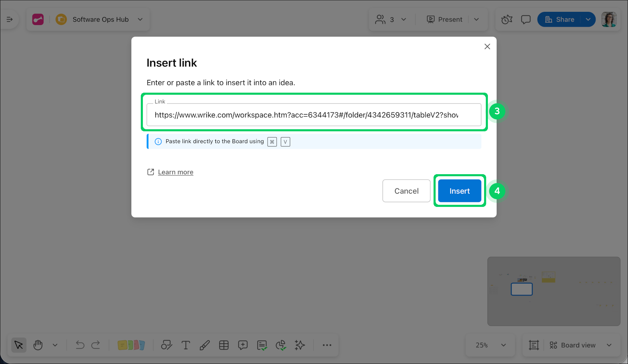
Task: Pick the colored sticky notes swatch
Action: [131, 345]
